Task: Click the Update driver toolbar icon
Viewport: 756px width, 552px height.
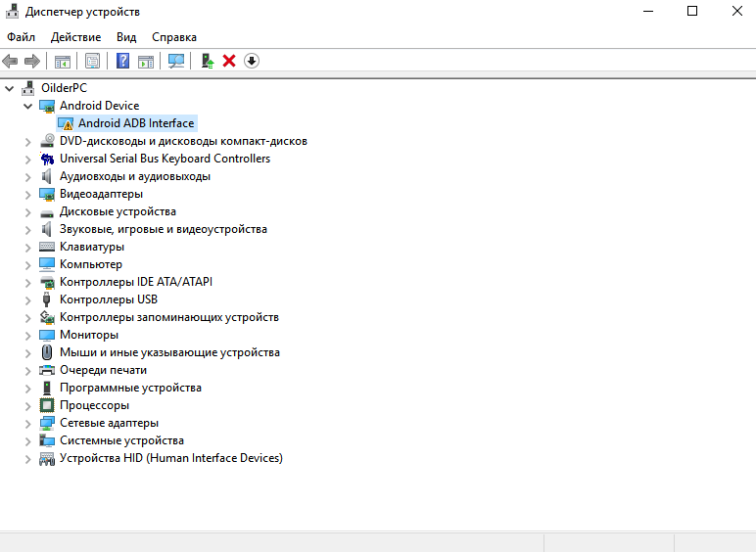Action: click(208, 61)
